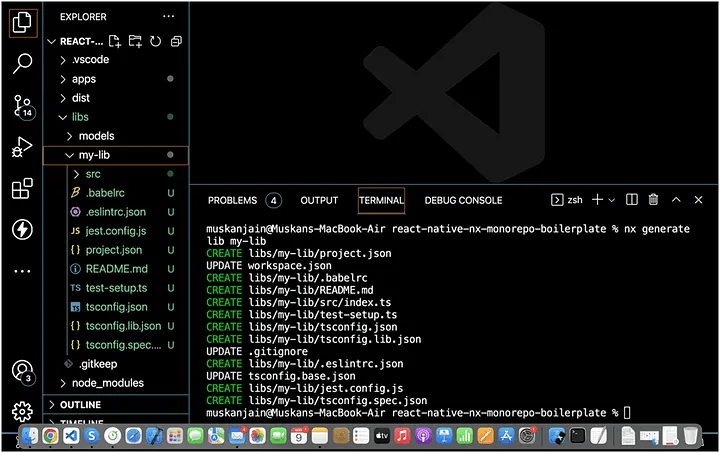Click the New File icon in Explorer
Viewport: 720px width, 453px height.
click(x=115, y=41)
